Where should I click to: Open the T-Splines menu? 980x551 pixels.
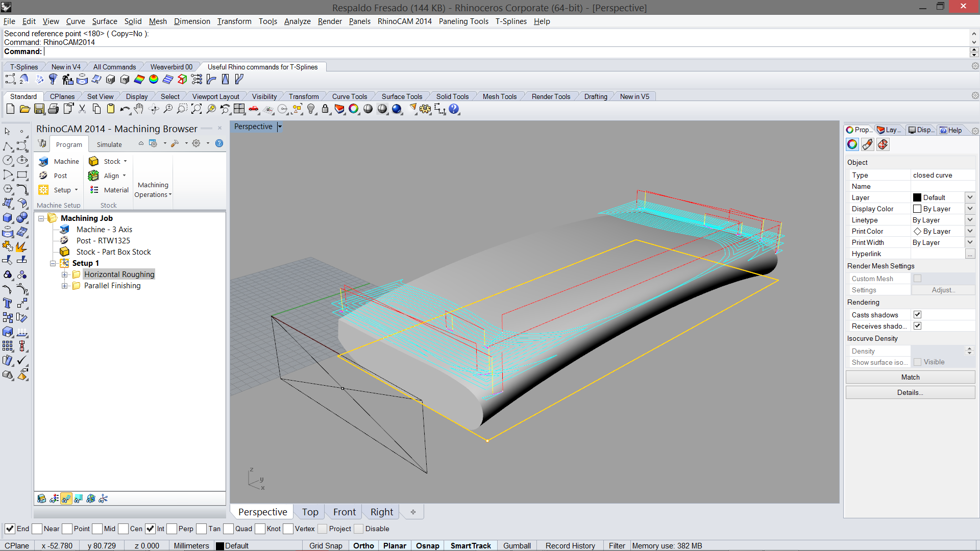pyautogui.click(x=511, y=21)
